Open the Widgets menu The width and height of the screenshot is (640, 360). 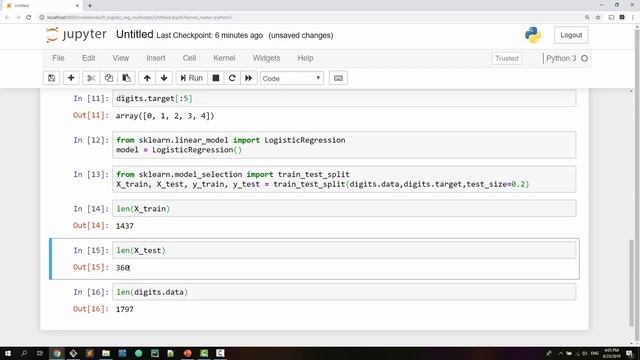(x=266, y=58)
